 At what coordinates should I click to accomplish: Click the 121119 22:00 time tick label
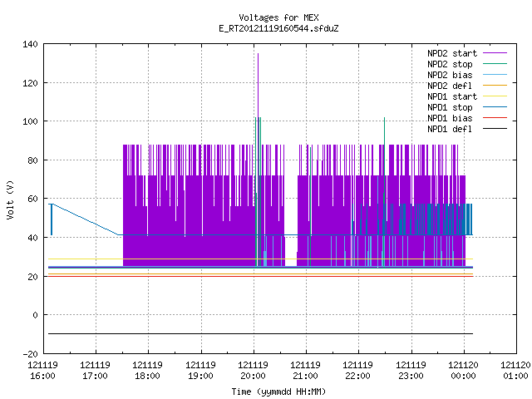pos(358,371)
